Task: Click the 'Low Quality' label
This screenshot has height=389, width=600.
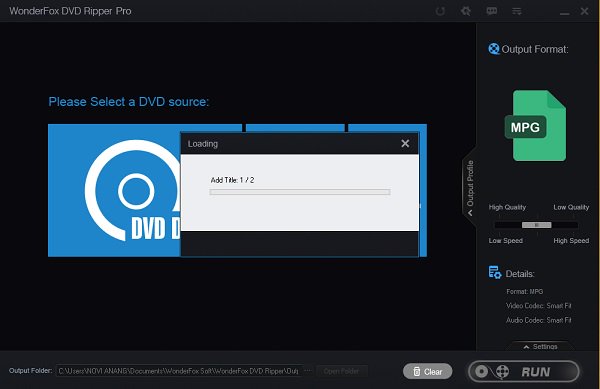Action: click(571, 207)
